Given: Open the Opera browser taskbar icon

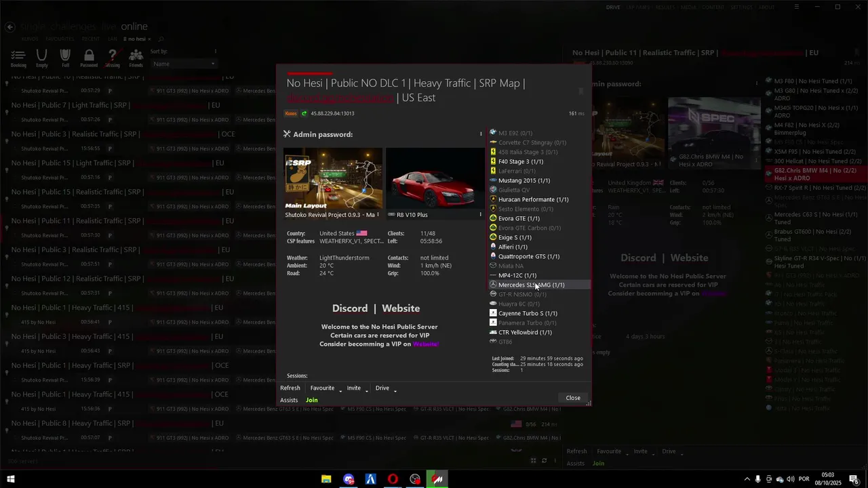Looking at the screenshot, I should click(393, 479).
